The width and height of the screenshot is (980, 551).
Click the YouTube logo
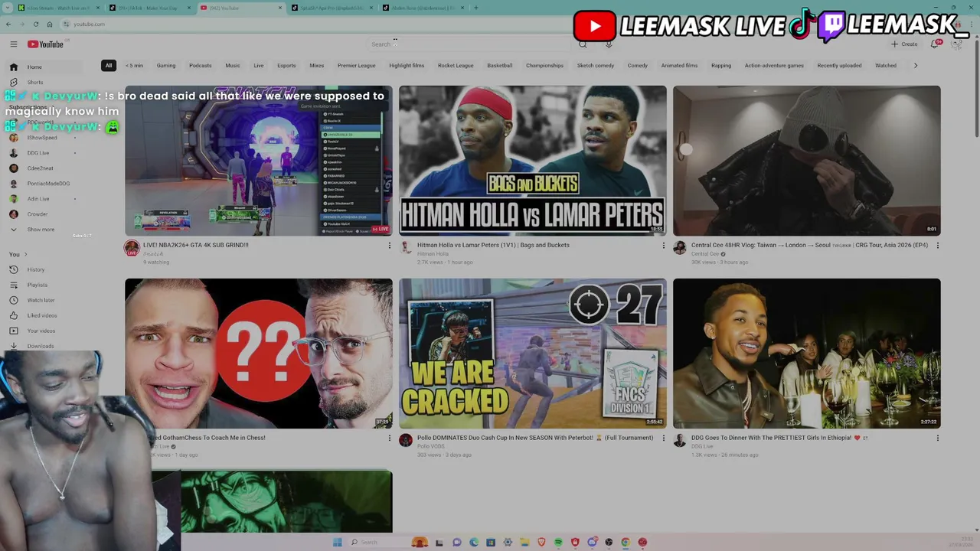tap(45, 44)
